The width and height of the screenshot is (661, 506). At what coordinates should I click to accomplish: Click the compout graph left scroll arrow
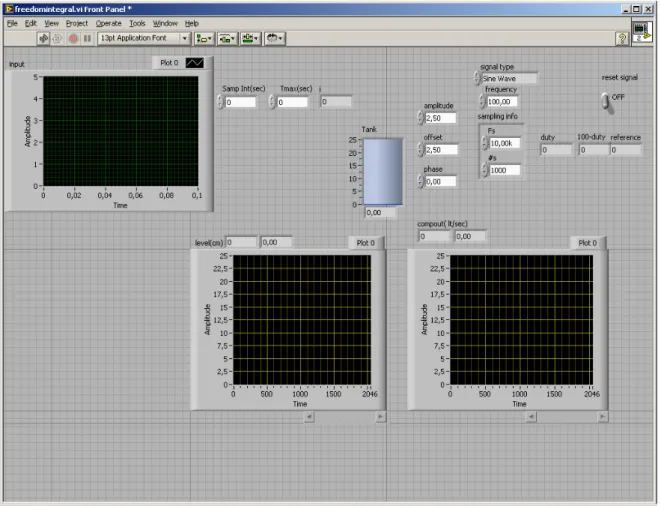click(531, 417)
